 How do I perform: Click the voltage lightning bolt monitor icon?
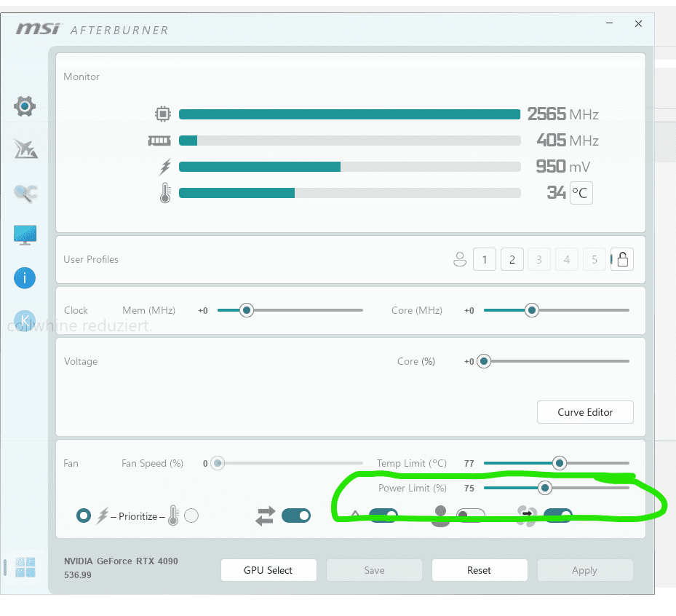[x=165, y=167]
